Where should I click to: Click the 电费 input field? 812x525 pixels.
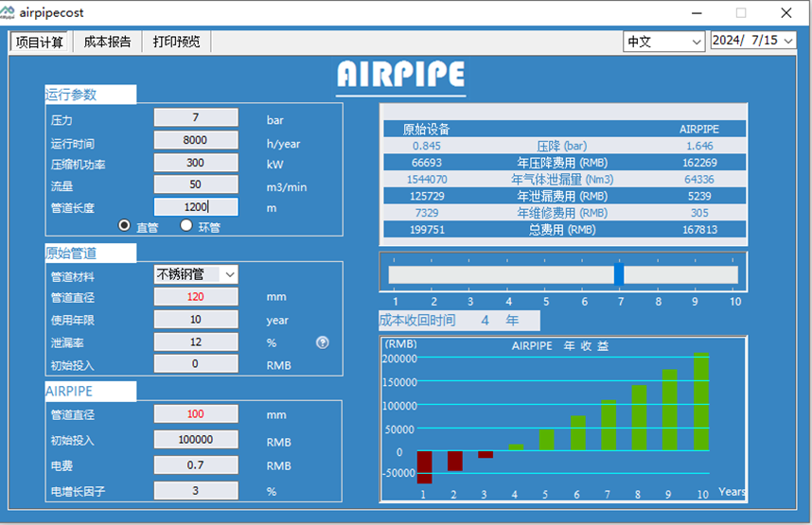(196, 465)
